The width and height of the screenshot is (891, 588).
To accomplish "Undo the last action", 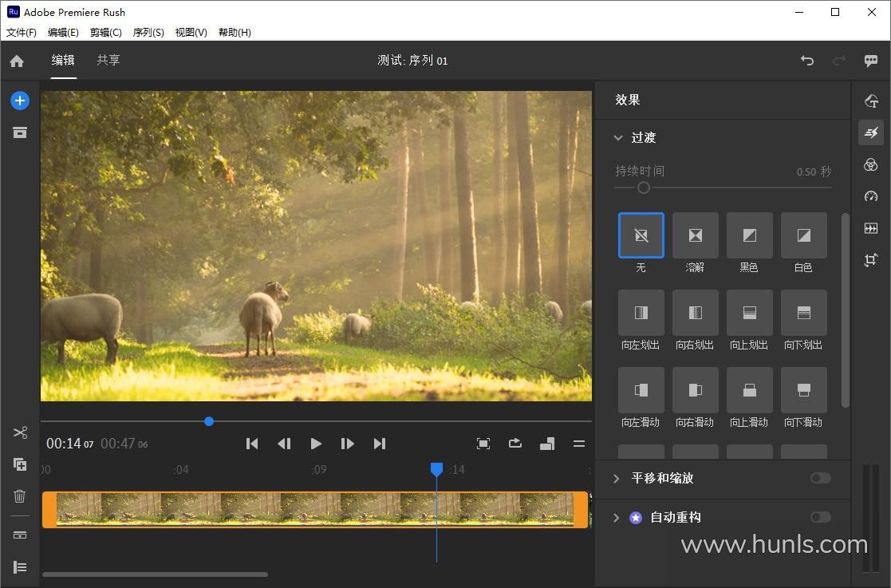I will click(807, 60).
